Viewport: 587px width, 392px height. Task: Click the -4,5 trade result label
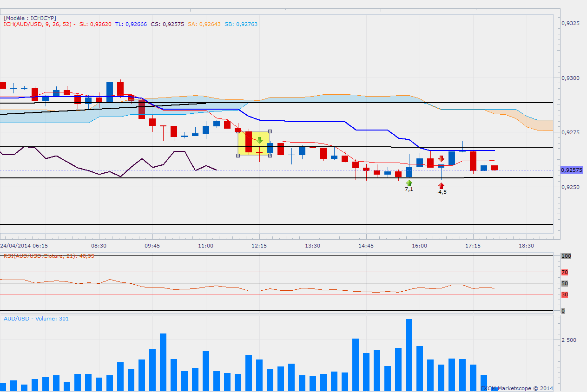441,192
